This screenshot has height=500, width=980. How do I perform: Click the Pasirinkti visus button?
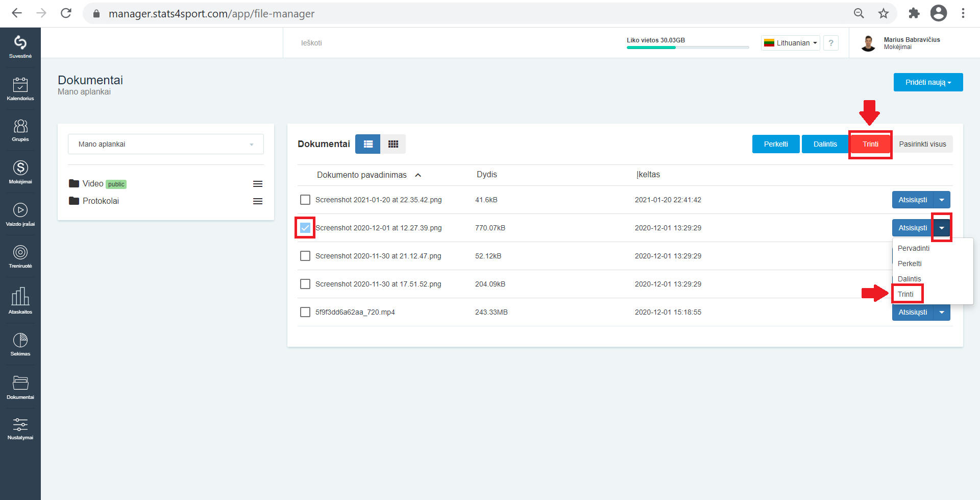click(922, 144)
